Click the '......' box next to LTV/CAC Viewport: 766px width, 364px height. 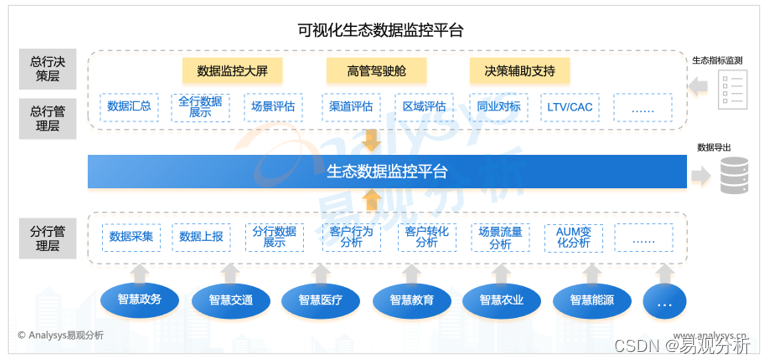point(643,107)
